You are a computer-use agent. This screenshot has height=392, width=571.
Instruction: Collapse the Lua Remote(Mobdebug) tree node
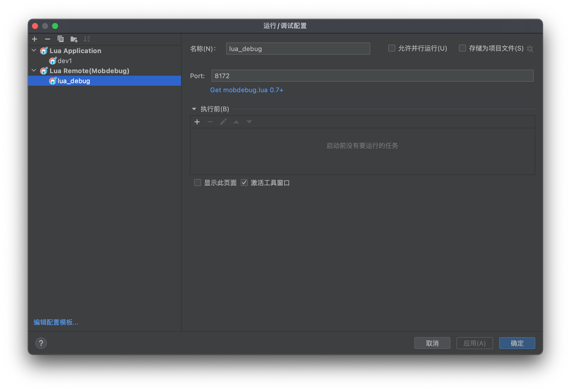[34, 71]
